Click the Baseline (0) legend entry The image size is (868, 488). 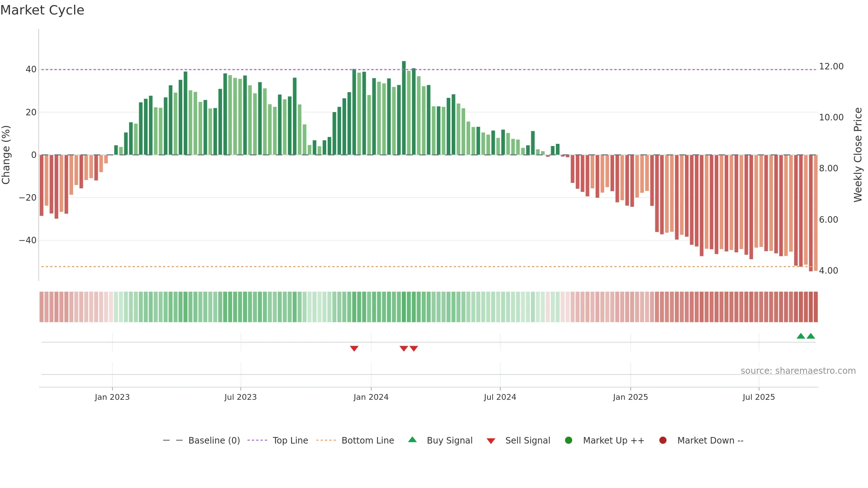click(x=201, y=440)
